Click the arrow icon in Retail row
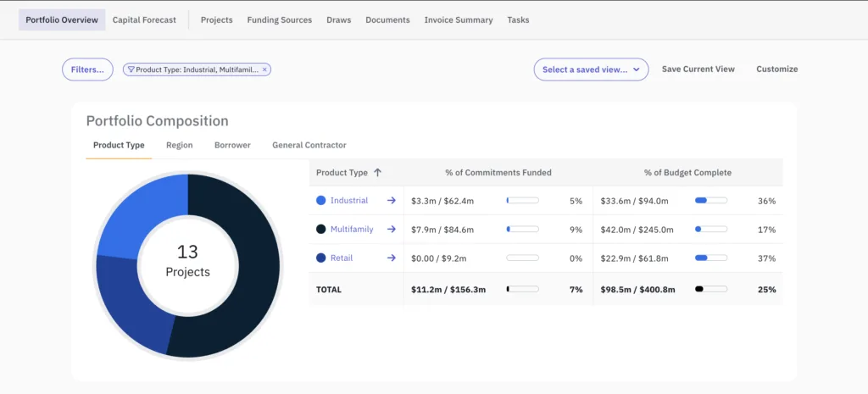The width and height of the screenshot is (868, 394). click(x=392, y=258)
